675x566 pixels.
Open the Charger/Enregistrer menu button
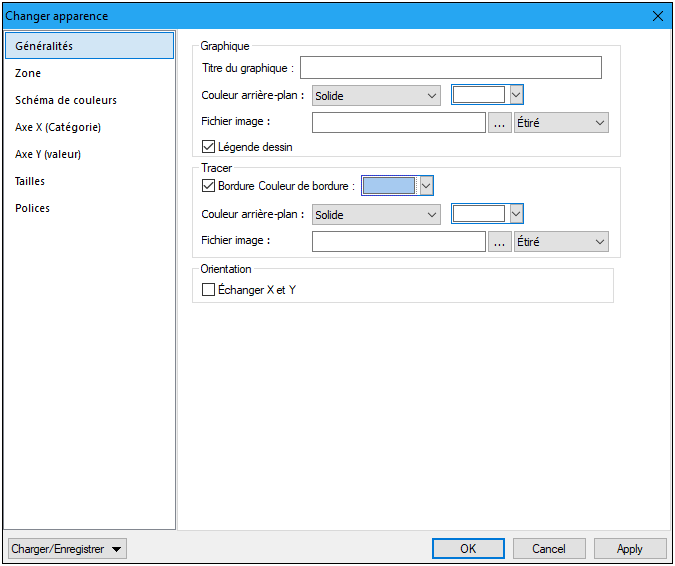point(67,549)
